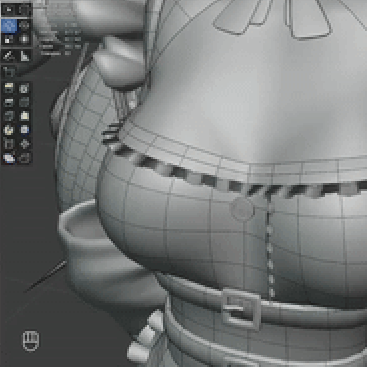Select the highlighted Move tool
Viewport: 367px width, 367px height.
9,25
